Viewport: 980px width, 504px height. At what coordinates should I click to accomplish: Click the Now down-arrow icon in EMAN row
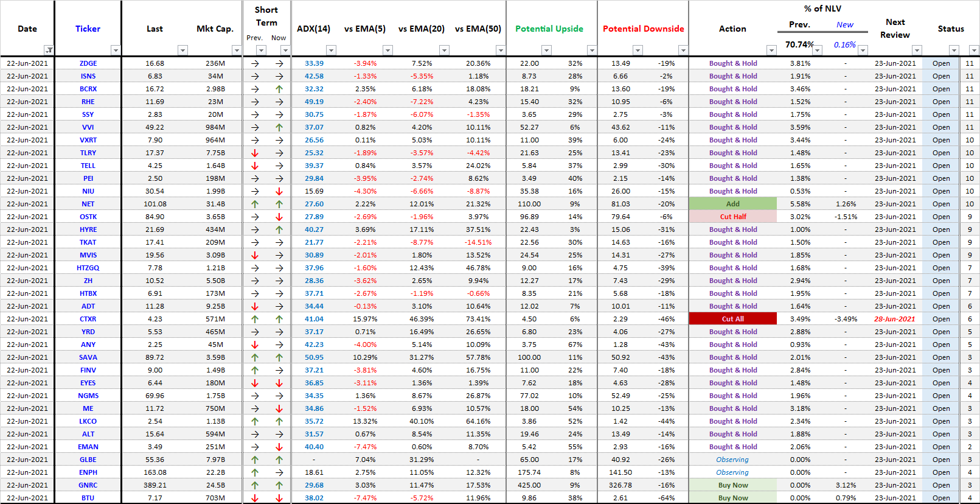coord(279,447)
